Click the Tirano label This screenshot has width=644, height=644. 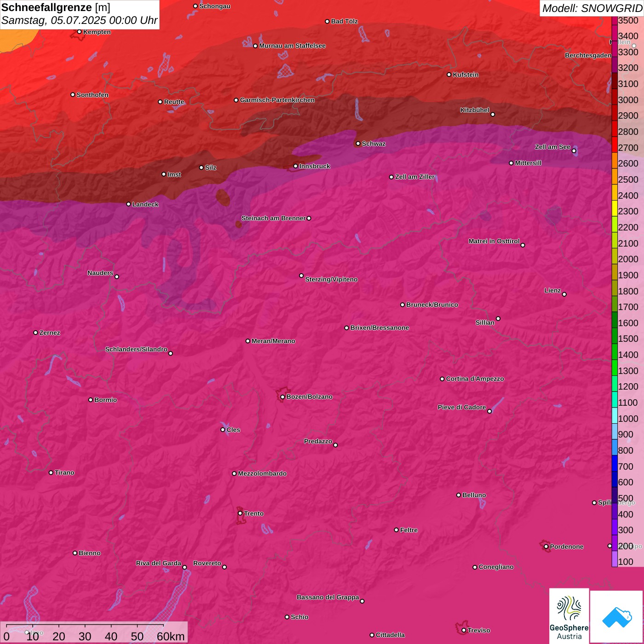(64, 472)
